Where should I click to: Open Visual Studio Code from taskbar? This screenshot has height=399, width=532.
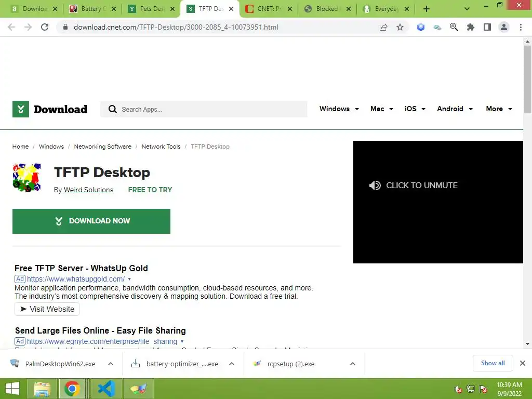pyautogui.click(x=106, y=389)
